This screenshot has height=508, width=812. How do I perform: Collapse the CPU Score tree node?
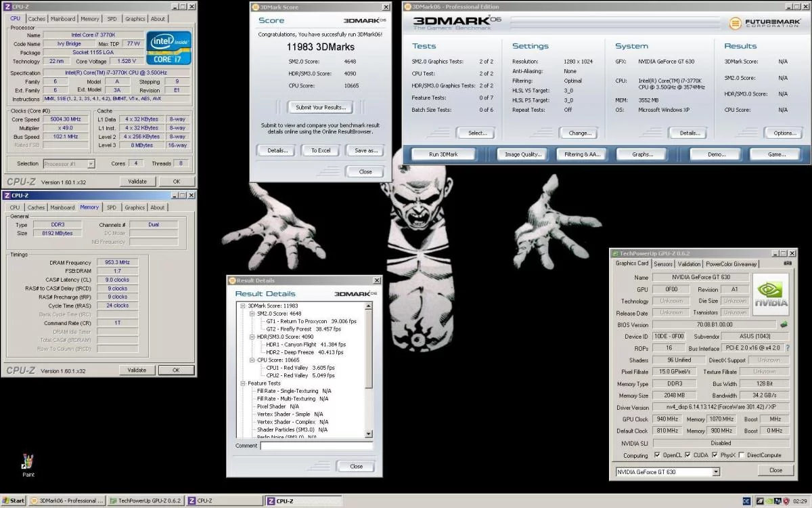tap(252, 360)
